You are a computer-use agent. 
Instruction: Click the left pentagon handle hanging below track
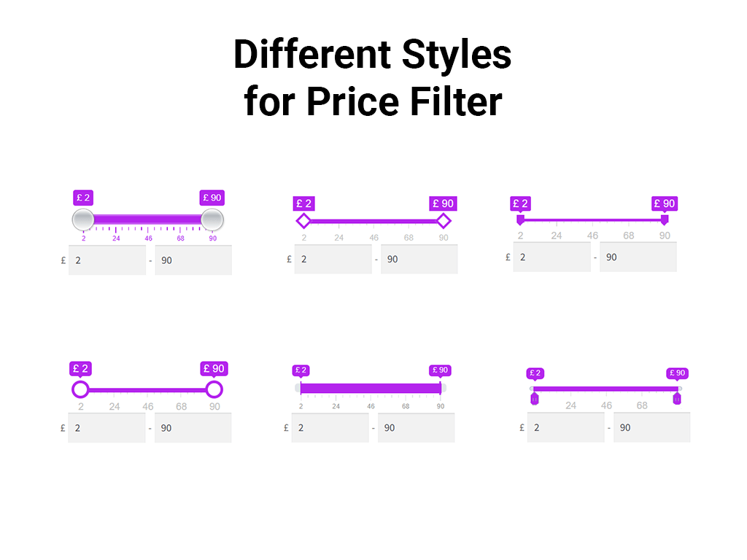535,398
